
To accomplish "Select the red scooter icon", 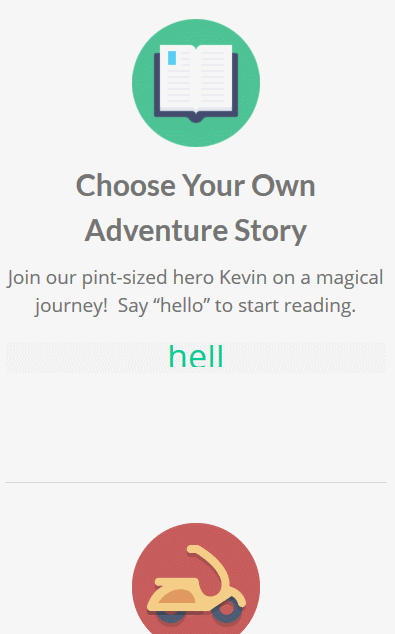I will (196, 578).
